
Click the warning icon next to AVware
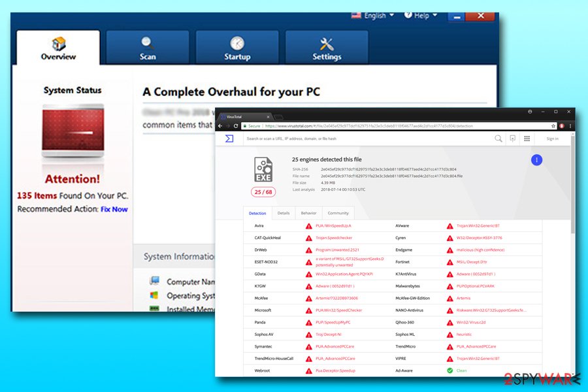(449, 226)
